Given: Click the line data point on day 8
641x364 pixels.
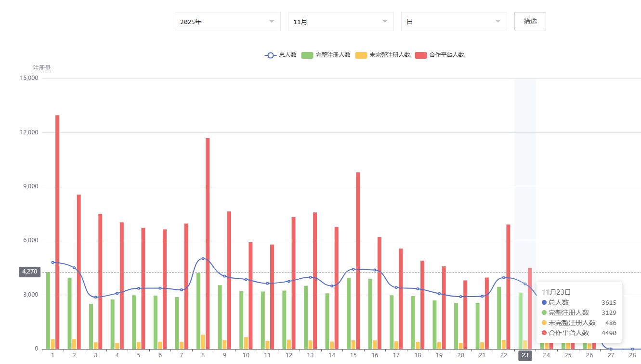Looking at the screenshot, I should (x=203, y=259).
